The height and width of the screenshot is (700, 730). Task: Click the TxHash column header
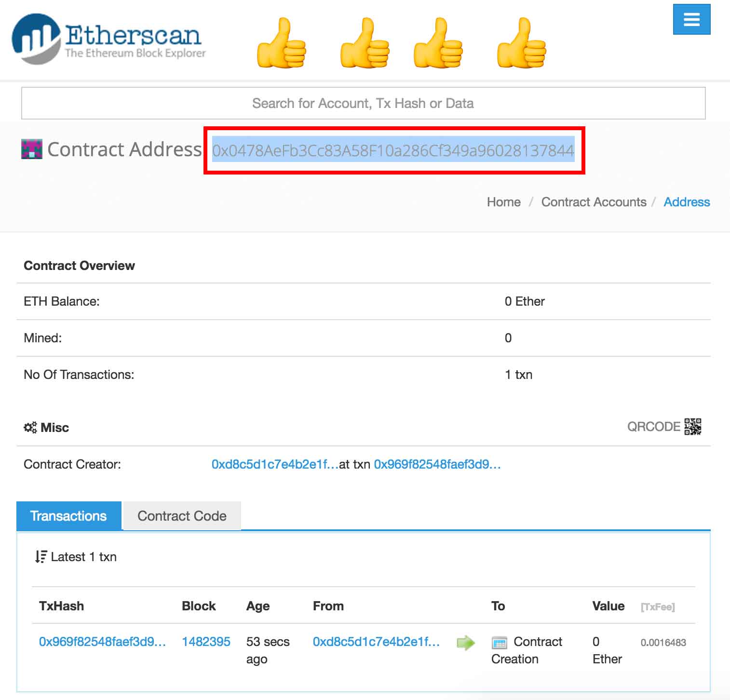tap(62, 606)
